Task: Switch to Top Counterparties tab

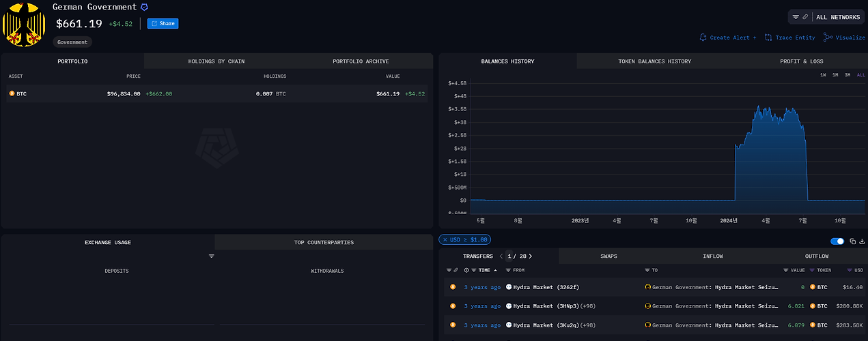Action: click(x=324, y=242)
